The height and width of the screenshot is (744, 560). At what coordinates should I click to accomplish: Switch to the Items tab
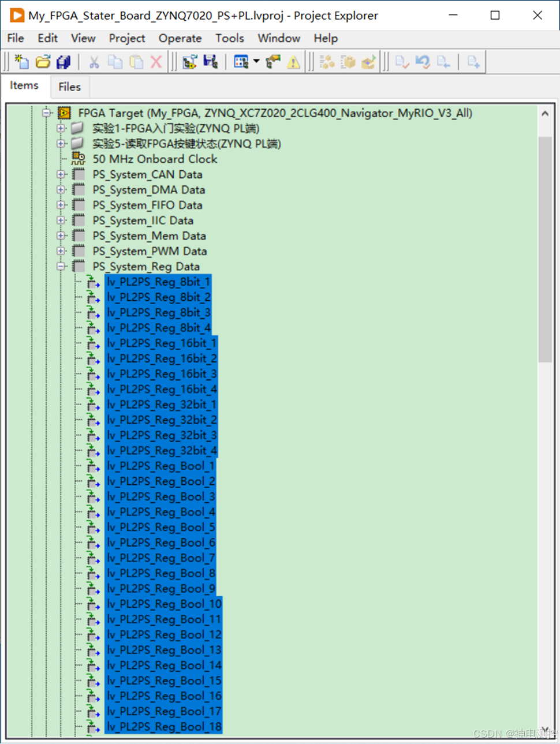pyautogui.click(x=24, y=85)
